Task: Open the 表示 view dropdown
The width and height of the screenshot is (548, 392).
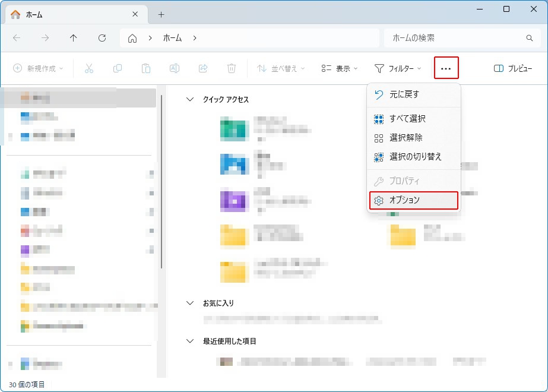Action: pyautogui.click(x=340, y=68)
